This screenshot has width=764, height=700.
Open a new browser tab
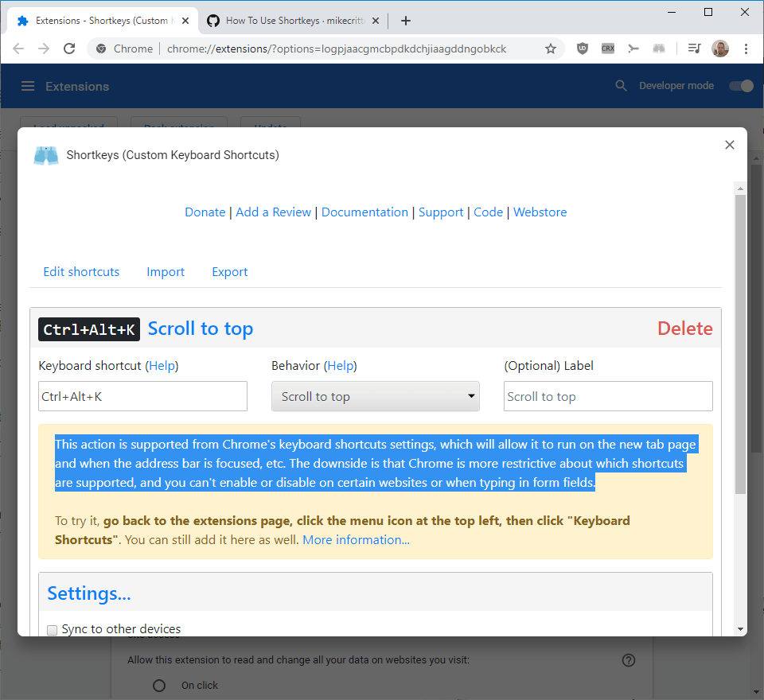(x=405, y=21)
